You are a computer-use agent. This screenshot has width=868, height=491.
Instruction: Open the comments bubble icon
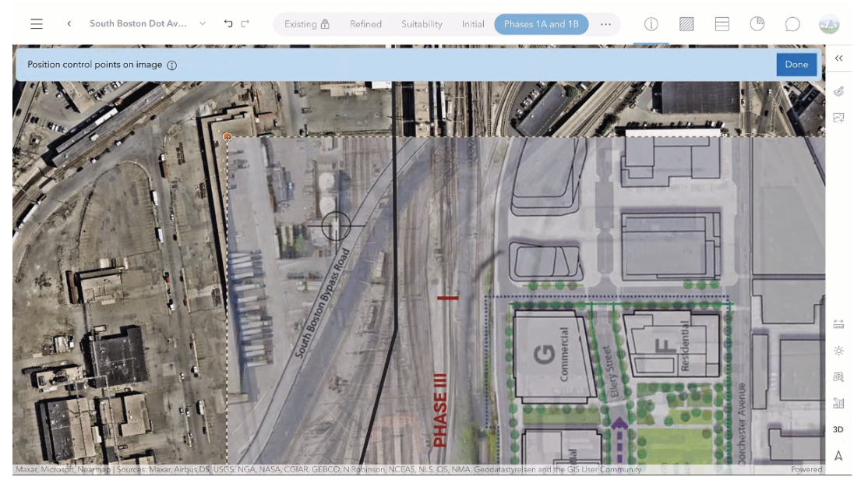[792, 23]
